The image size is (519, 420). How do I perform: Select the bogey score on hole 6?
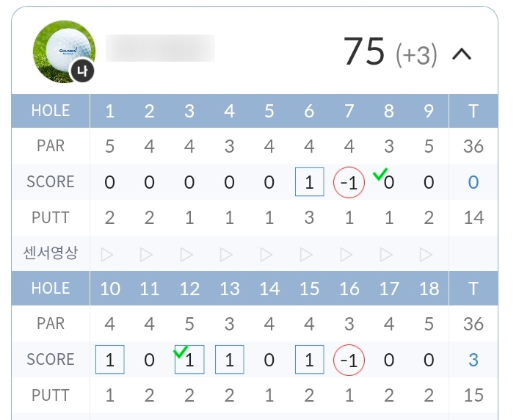pyautogui.click(x=310, y=181)
